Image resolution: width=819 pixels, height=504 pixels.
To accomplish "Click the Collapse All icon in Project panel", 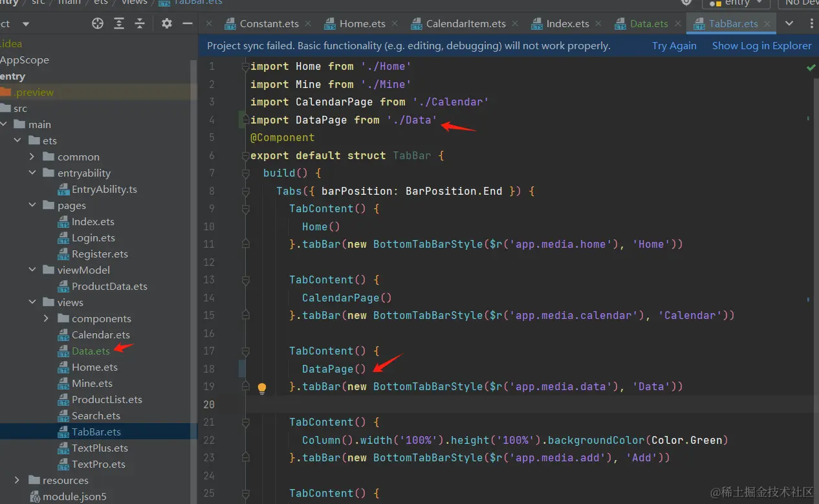I will (140, 23).
